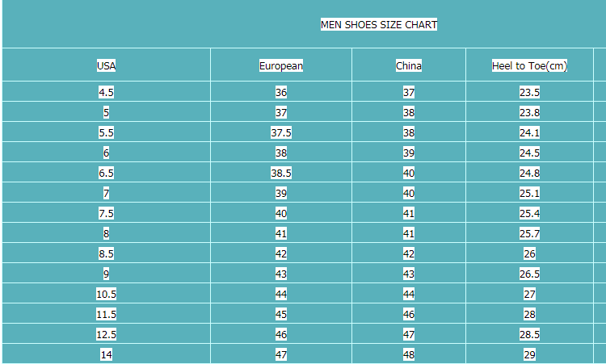Screen dimensions: 606x364
Task: Select the 24.1 heel to toe value
Action: (529, 133)
